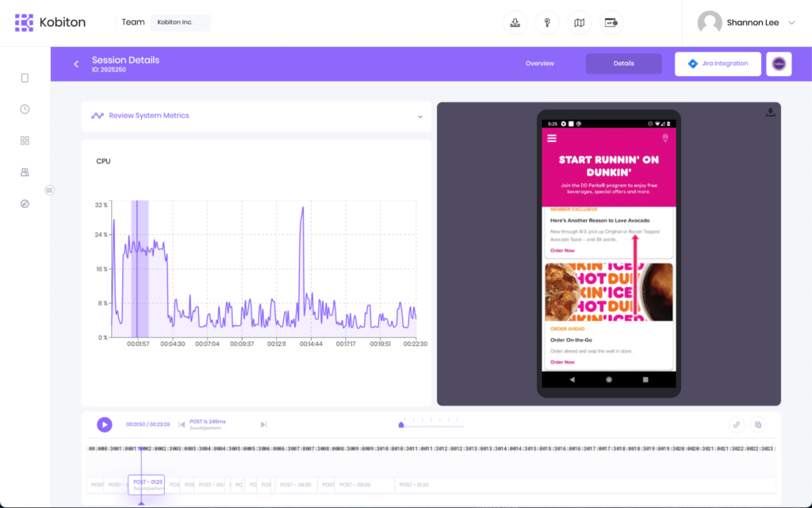Open the API settings icon in header
Viewport: 812px width, 508px height.
[x=611, y=23]
